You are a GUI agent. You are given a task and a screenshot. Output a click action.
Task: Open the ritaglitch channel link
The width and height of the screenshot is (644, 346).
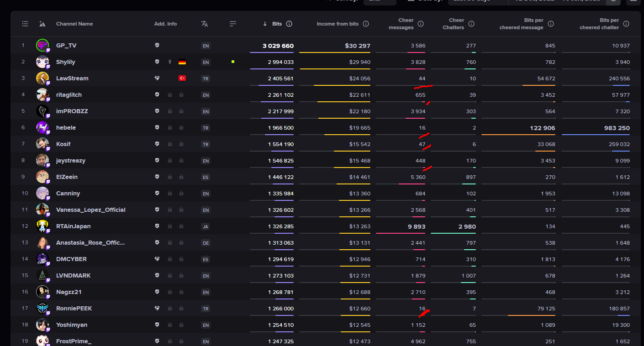pos(69,95)
